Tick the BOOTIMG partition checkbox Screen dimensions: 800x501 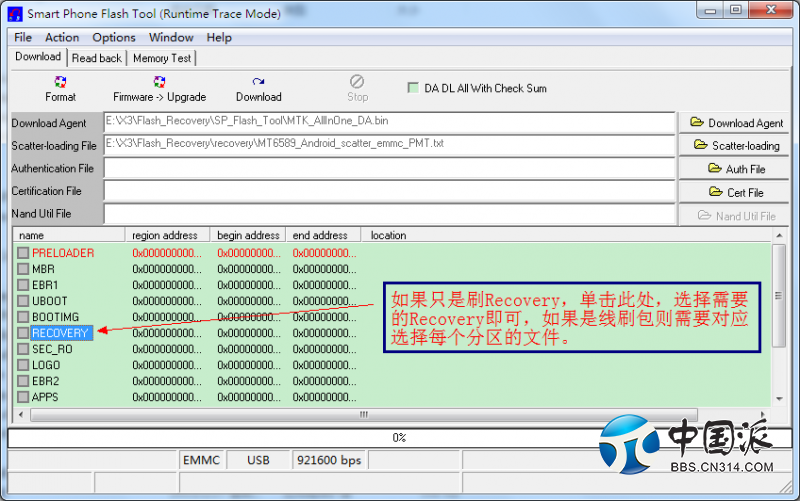pyautogui.click(x=23, y=317)
